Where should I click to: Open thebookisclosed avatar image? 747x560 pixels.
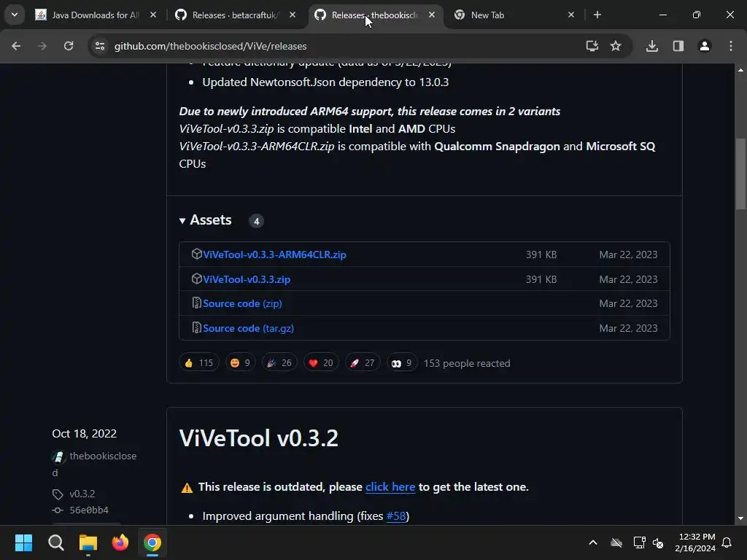click(58, 456)
